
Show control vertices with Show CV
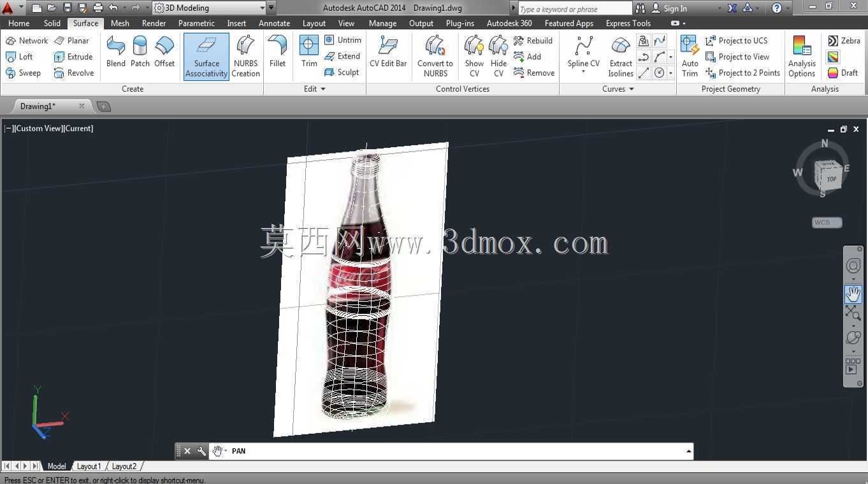(474, 57)
